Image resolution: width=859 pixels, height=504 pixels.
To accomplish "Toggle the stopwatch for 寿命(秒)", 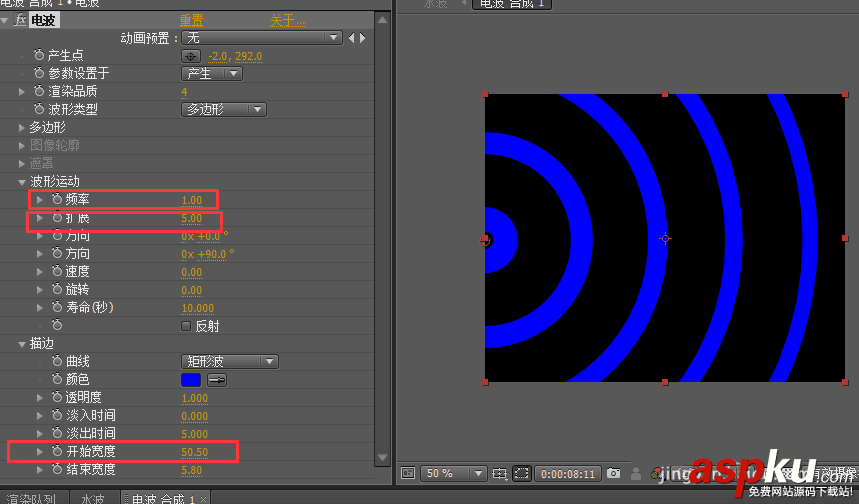I will click(57, 307).
